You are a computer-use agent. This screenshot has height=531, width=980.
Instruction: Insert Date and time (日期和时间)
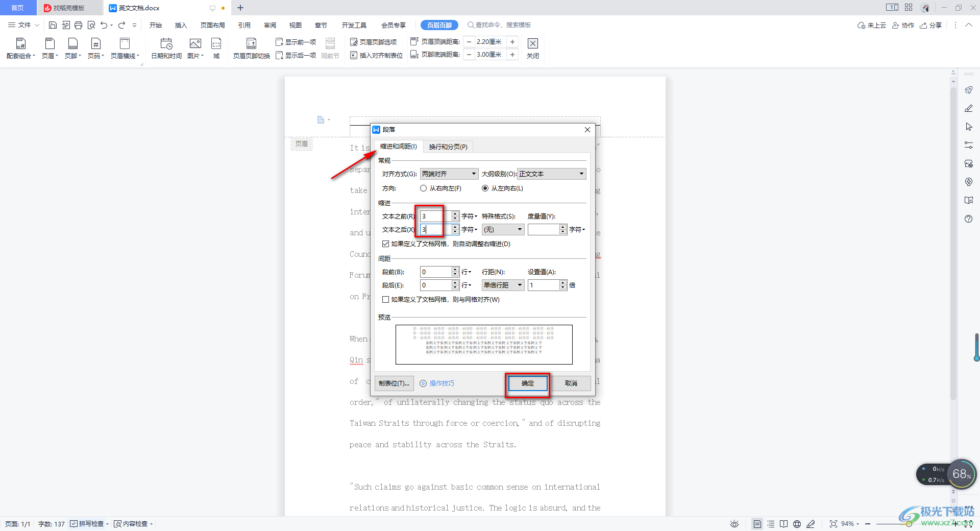click(x=166, y=49)
